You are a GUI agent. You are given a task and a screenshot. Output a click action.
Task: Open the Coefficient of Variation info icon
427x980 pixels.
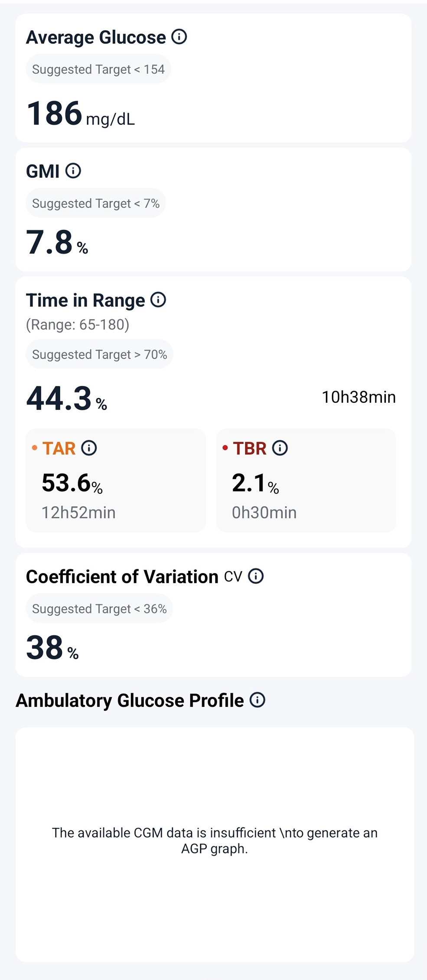pos(256,576)
